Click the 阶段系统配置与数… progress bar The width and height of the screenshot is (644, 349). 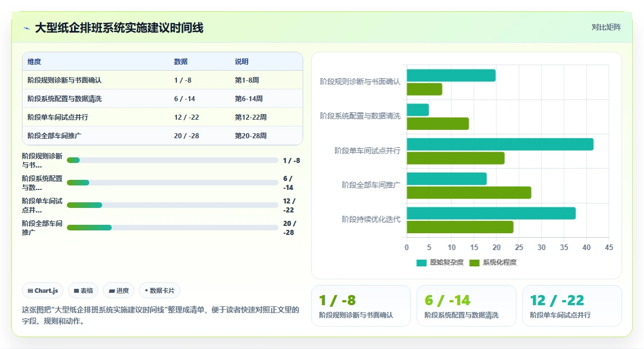point(172,183)
